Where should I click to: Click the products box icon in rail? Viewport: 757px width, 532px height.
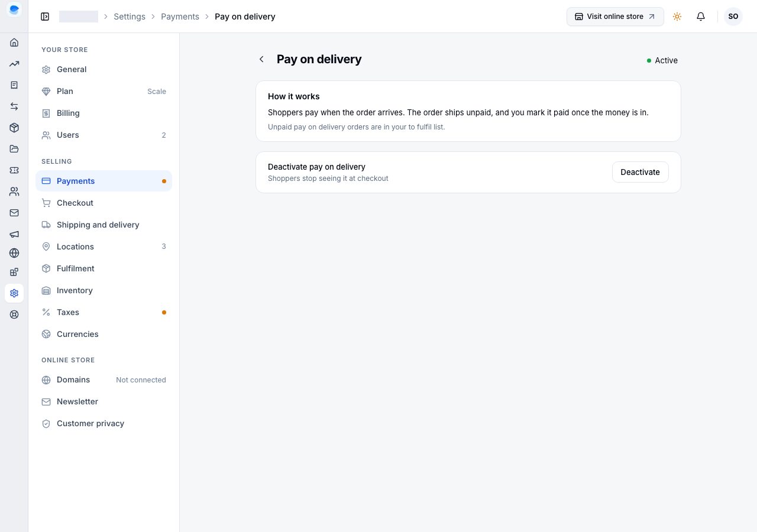click(14, 128)
